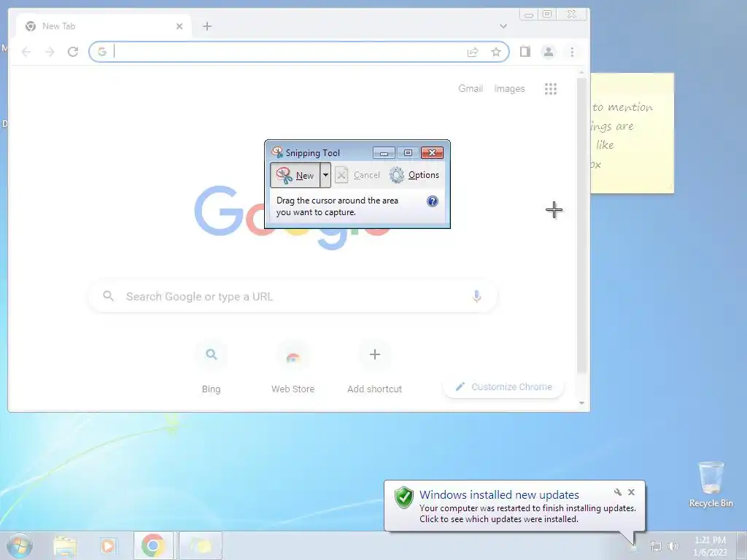Open Snipping Tool Options
Image resolution: width=747 pixels, height=560 pixels.
click(x=414, y=175)
